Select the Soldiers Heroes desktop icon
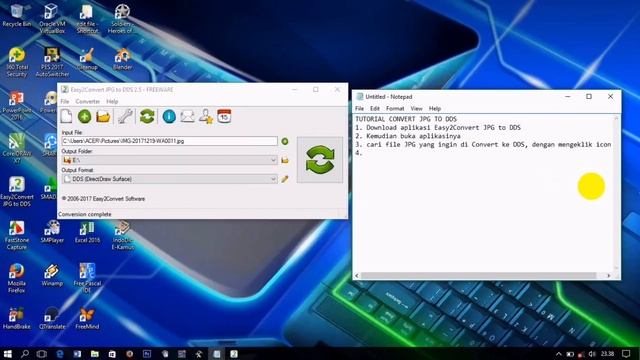This screenshot has width=640, height=360. tap(122, 18)
